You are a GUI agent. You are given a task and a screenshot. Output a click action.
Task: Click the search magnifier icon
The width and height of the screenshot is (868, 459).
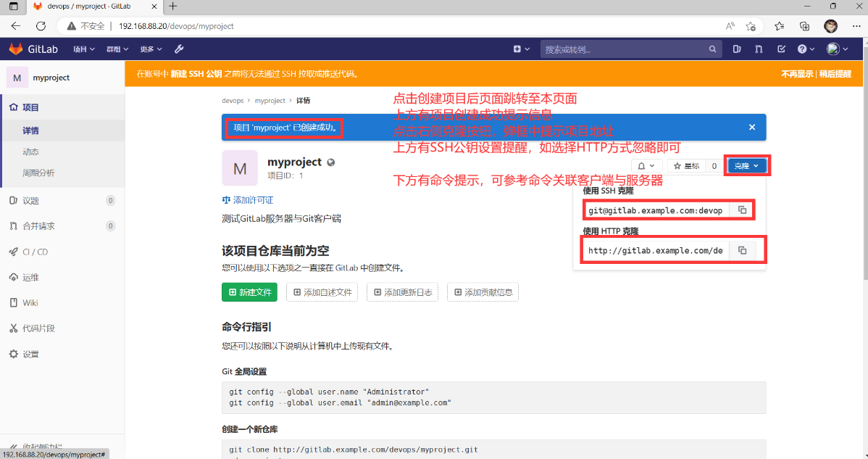coord(712,49)
